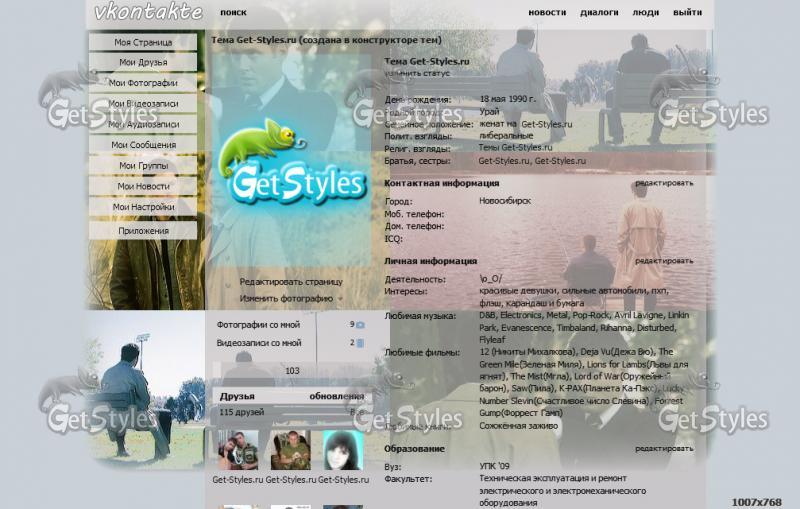This screenshot has height=509, width=800.
Task: Select Приложения in the left menu
Action: (143, 231)
